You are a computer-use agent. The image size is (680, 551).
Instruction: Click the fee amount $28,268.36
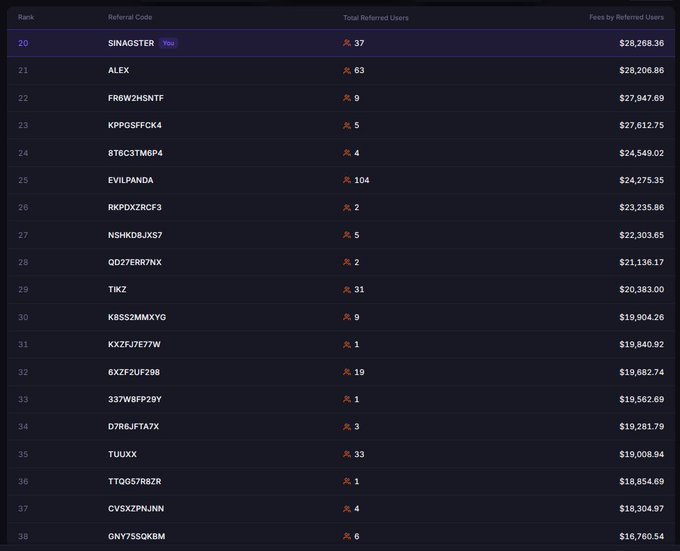click(x=641, y=43)
